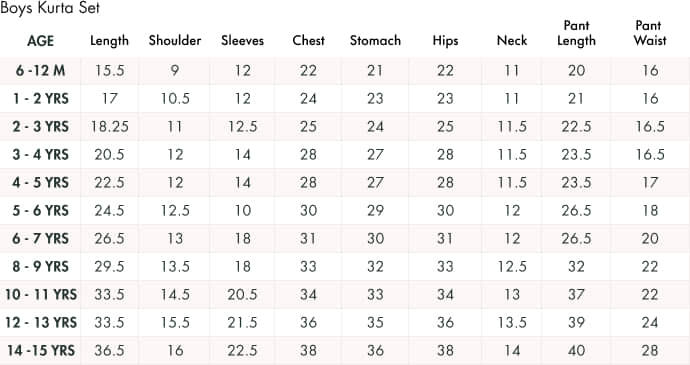Click the Boys Kurta Set title

pos(50,8)
